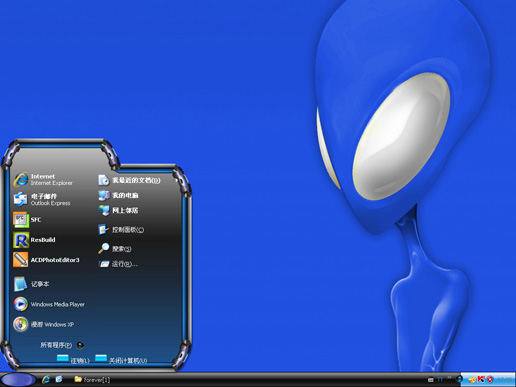Expand All Programs (所有程序) arrow

point(80,345)
